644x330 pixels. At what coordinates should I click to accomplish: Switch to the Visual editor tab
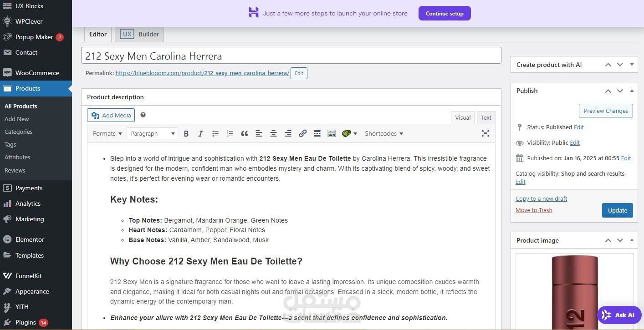pyautogui.click(x=463, y=117)
